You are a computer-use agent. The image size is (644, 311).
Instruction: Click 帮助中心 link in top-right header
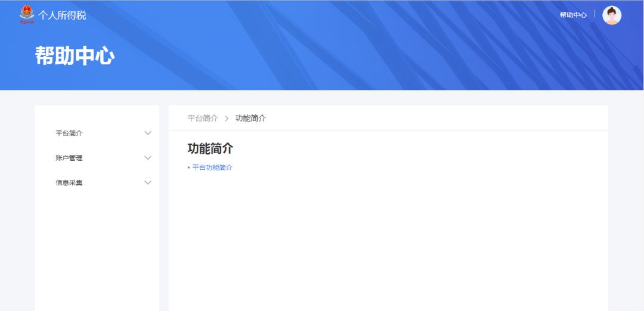tap(573, 15)
